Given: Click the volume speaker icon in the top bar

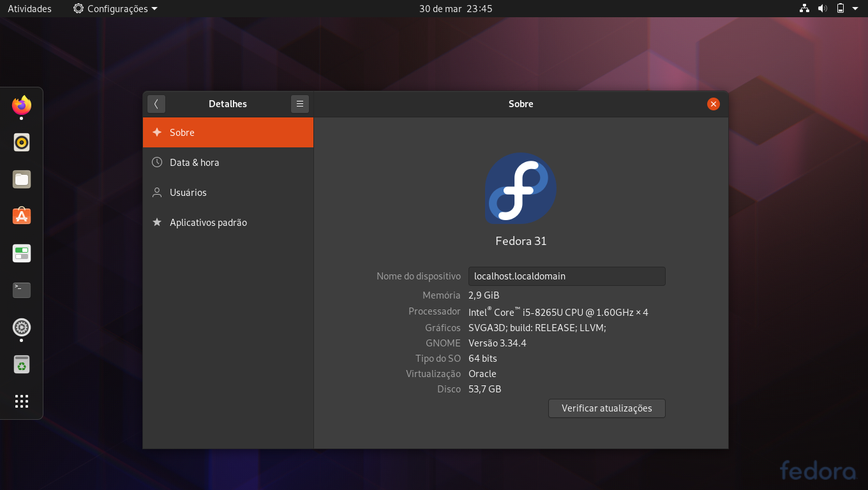Looking at the screenshot, I should coord(823,8).
